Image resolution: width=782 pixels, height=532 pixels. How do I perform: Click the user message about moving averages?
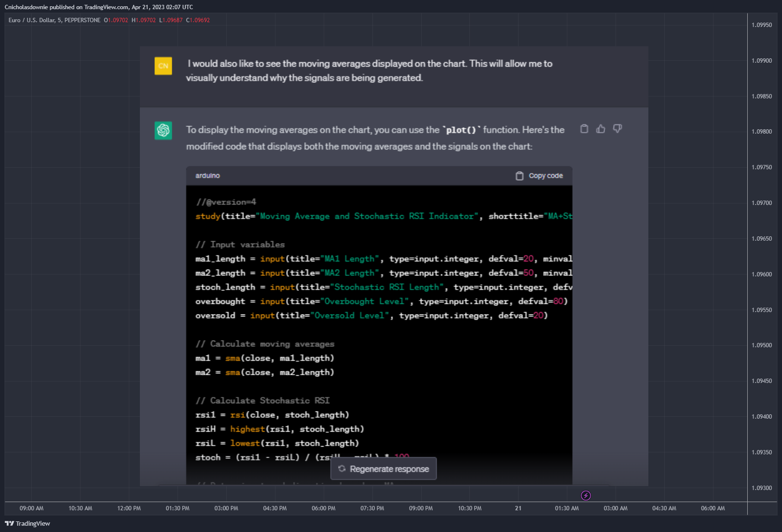click(x=369, y=70)
